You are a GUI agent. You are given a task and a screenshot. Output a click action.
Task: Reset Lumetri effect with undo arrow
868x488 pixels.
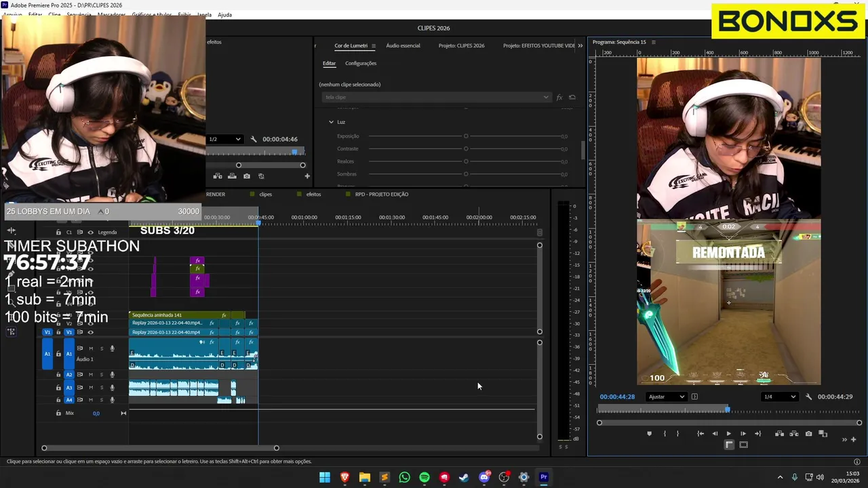click(x=572, y=97)
